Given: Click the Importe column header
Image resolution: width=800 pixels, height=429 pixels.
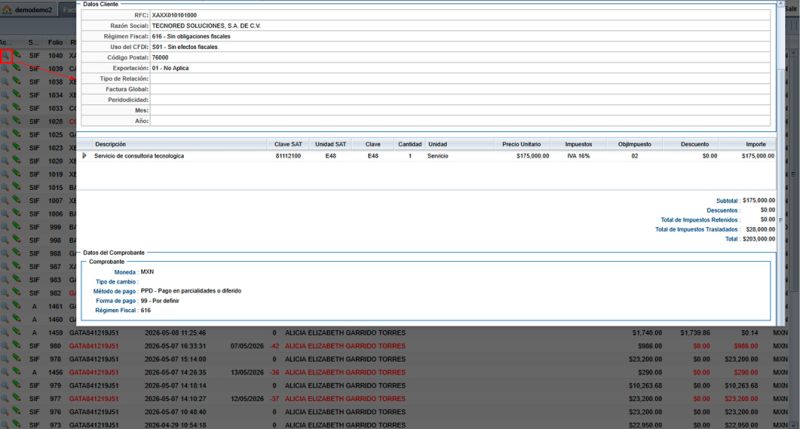Looking at the screenshot, I should click(x=756, y=144).
